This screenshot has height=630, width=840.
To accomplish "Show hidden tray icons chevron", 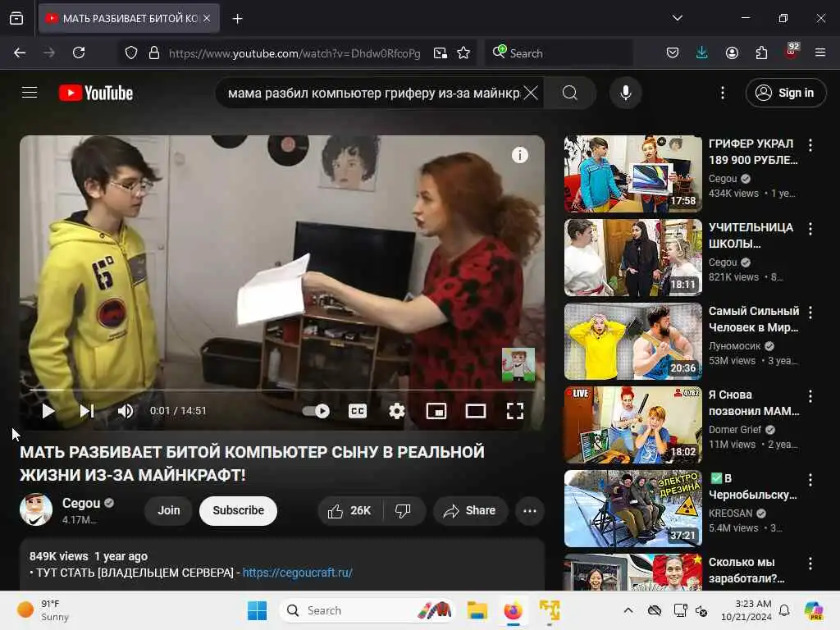I will [628, 610].
